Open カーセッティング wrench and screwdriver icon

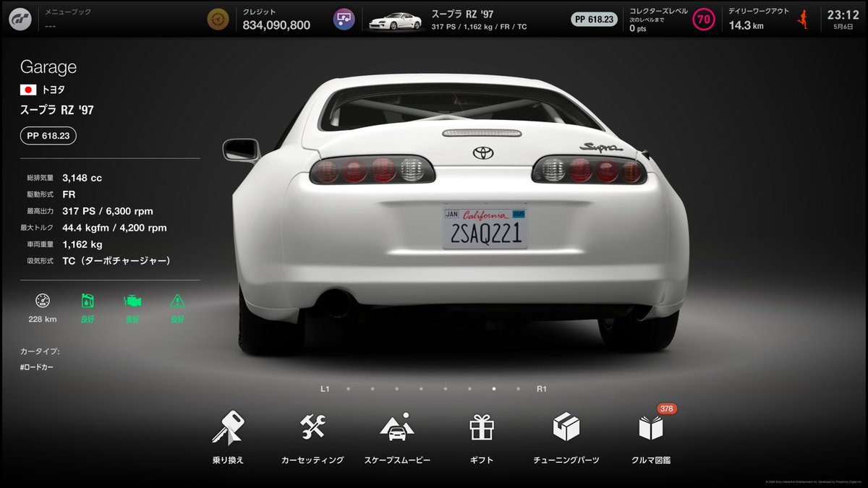[313, 427]
